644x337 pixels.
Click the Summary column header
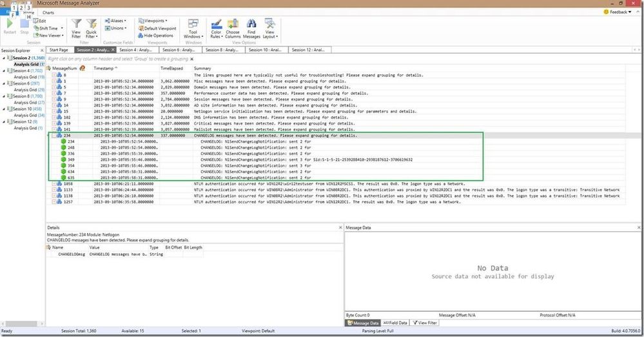pyautogui.click(x=202, y=68)
